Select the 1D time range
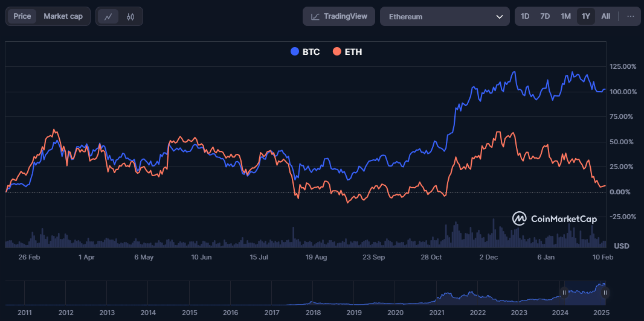644x321 pixels. [525, 16]
